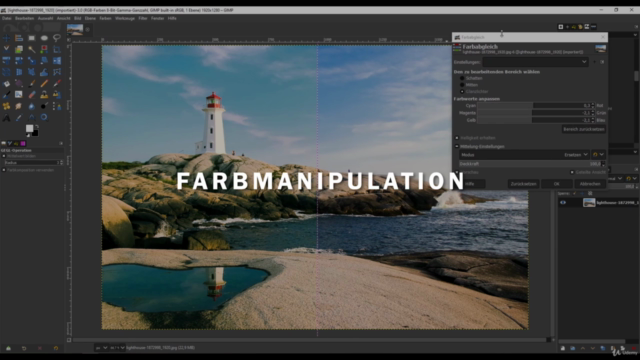Toggle Helligkeit erhalten checkbox

click(457, 138)
